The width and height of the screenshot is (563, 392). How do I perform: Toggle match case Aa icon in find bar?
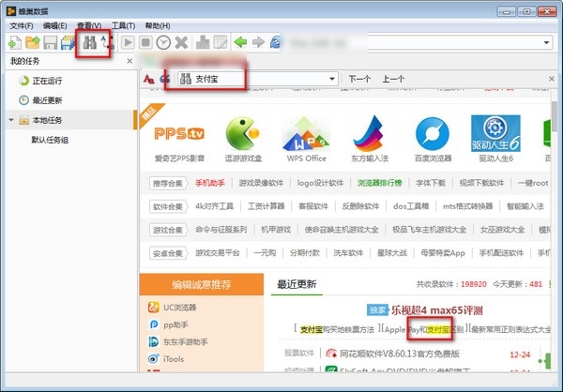(148, 79)
